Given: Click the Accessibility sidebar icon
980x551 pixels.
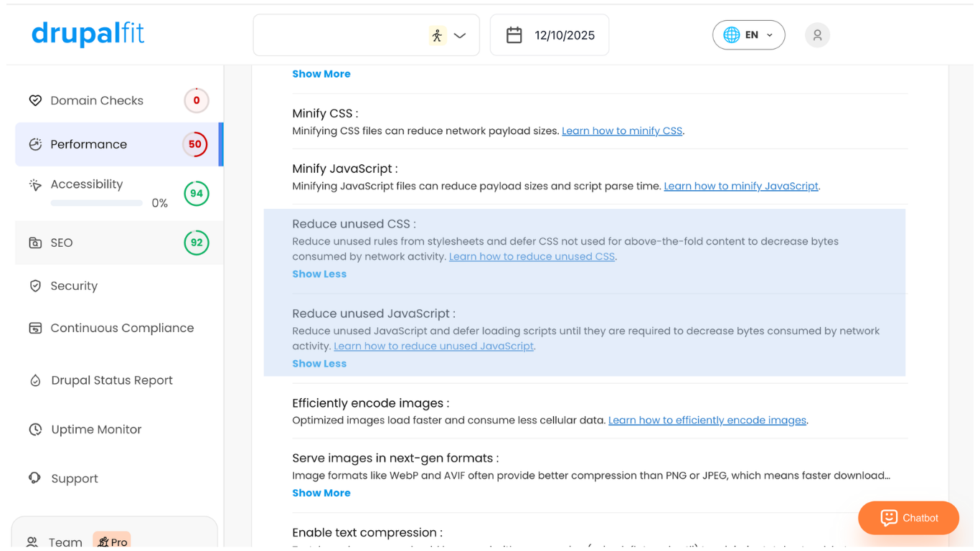Looking at the screenshot, I should (x=35, y=185).
